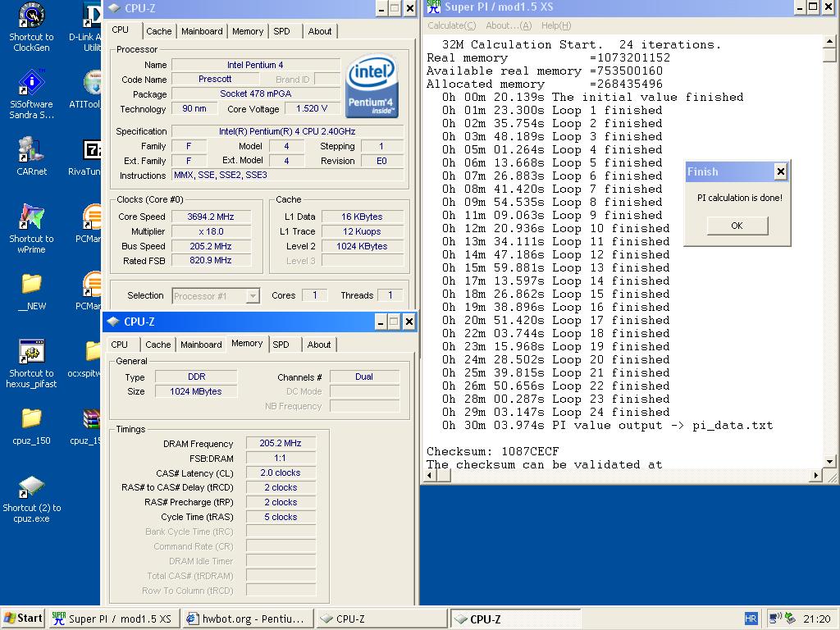This screenshot has width=840, height=630.
Task: Switch to SPD tab in bottom CPU-Z window
Action: (281, 345)
